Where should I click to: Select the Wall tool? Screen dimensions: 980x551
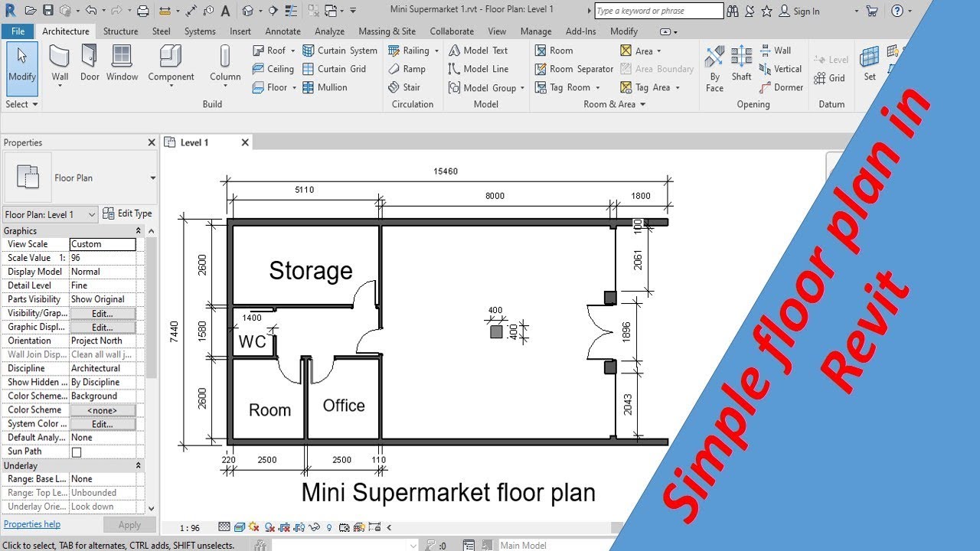pyautogui.click(x=60, y=64)
